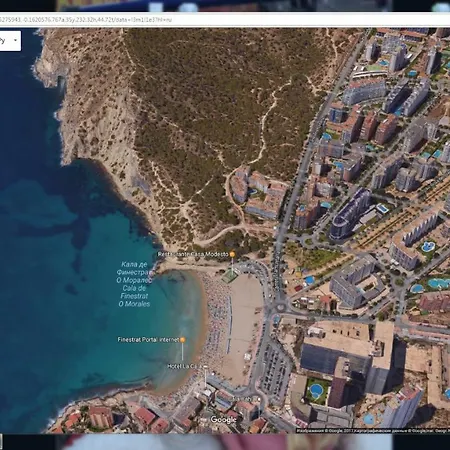The width and height of the screenshot is (450, 450).
Task: Click the Google imagery attribution text
Action: point(373,431)
